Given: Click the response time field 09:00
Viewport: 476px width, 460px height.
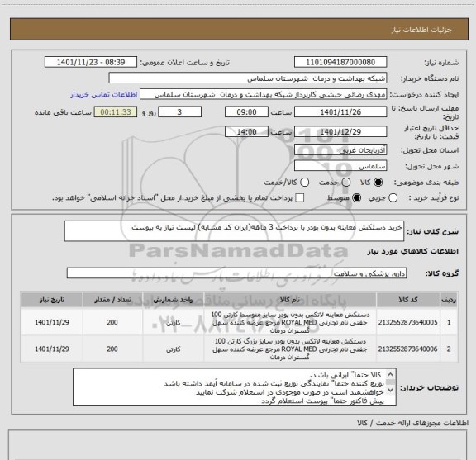Looking at the screenshot, I should point(246,112).
